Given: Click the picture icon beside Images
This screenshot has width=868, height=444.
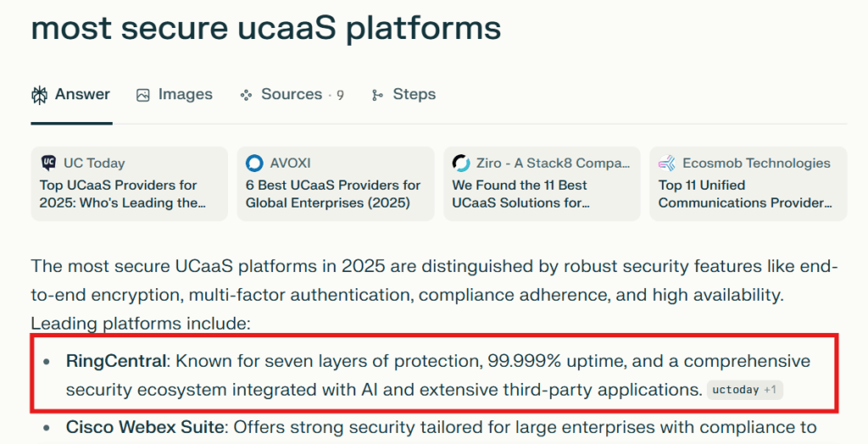Looking at the screenshot, I should click(x=142, y=95).
